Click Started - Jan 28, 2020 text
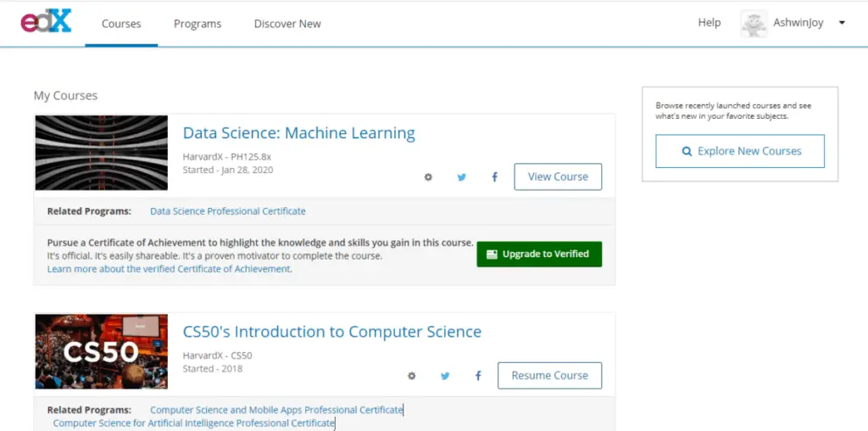Screen dimensions: 868x431 click(228, 170)
